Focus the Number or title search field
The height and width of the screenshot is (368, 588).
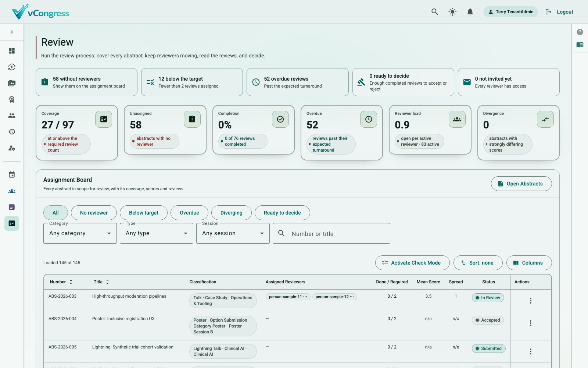(331, 233)
